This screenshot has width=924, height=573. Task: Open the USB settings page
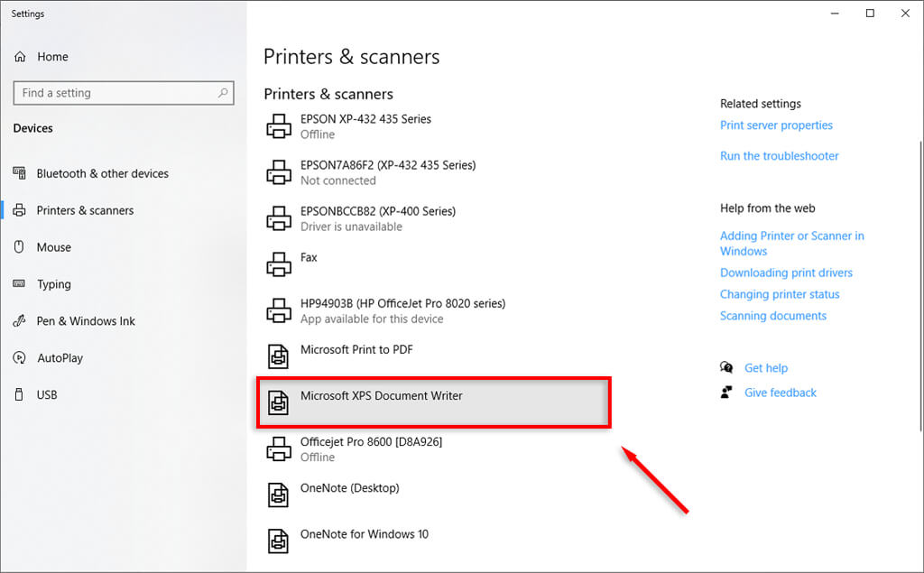coord(47,395)
